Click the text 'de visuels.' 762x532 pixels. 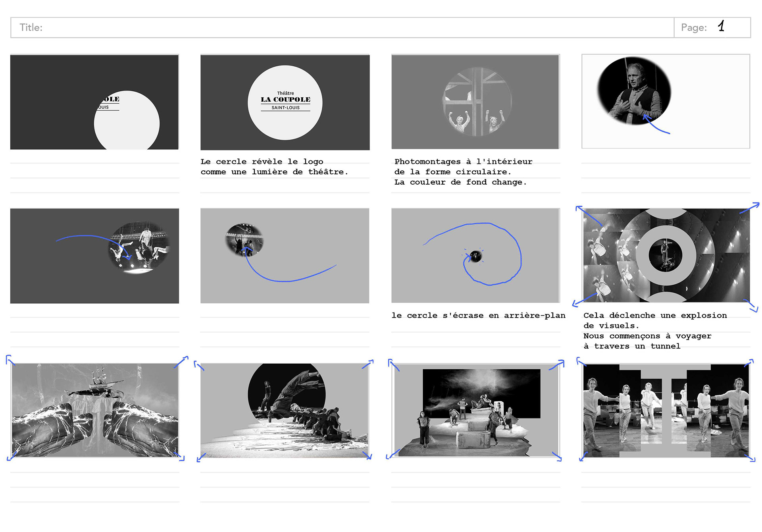click(611, 326)
